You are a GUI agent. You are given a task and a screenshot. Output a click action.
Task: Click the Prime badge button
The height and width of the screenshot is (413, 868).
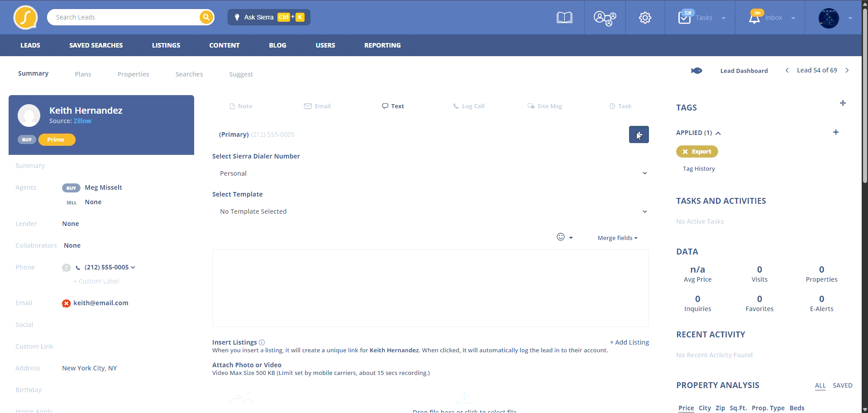point(57,139)
